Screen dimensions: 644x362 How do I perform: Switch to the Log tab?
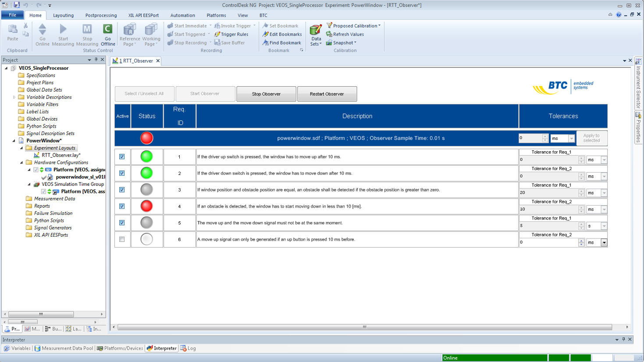click(x=189, y=348)
